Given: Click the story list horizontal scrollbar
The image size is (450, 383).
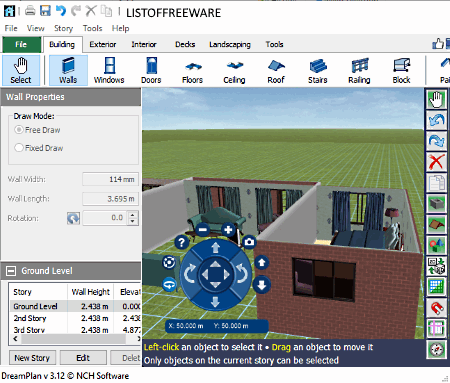Looking at the screenshot, I should tap(73, 339).
